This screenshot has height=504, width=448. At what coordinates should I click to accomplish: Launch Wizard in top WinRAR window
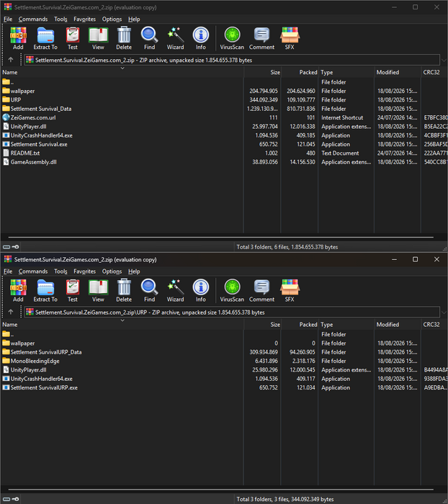point(175,38)
